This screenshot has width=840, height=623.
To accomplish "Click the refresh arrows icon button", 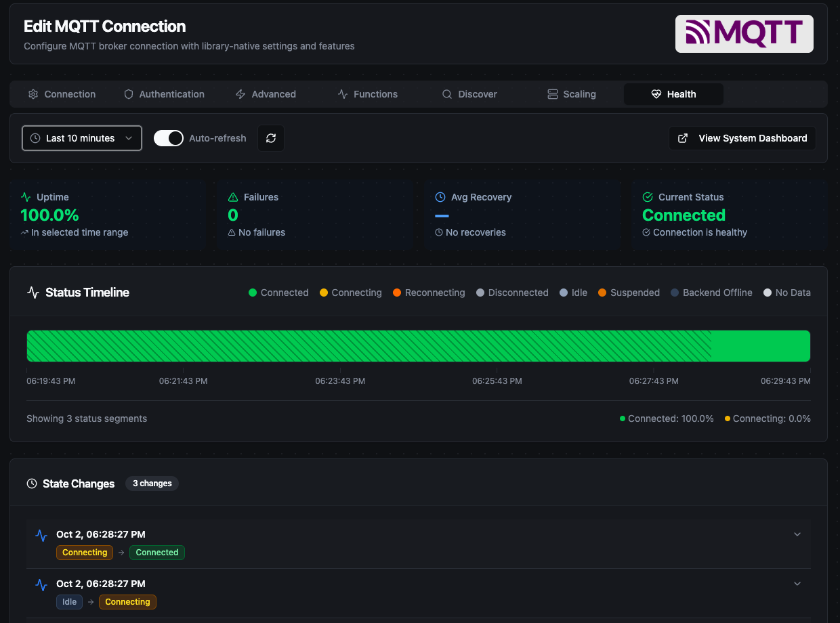I will 271,138.
